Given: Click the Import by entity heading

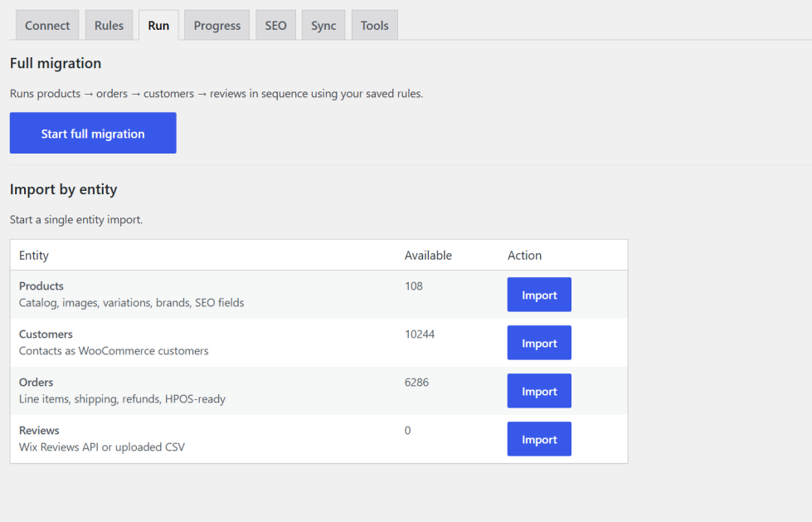Looking at the screenshot, I should [64, 189].
